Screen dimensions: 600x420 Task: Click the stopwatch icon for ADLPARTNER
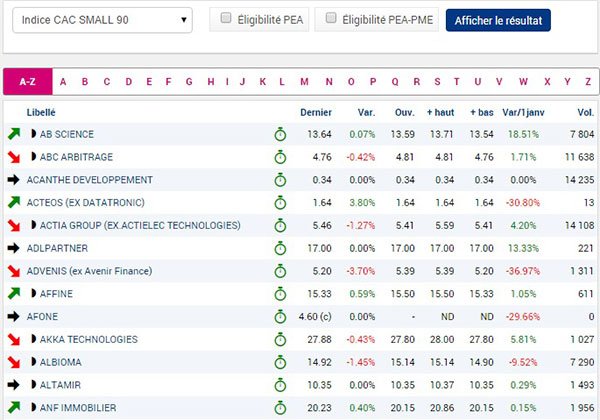pos(280,248)
